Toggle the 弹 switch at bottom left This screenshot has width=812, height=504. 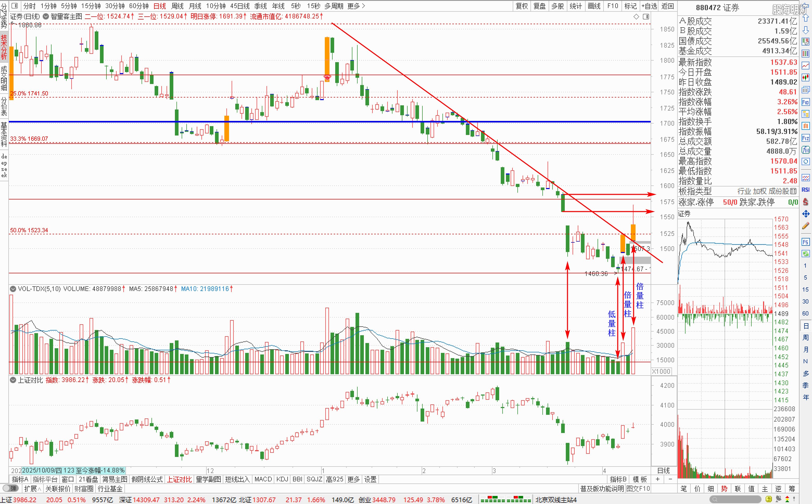coord(10,488)
